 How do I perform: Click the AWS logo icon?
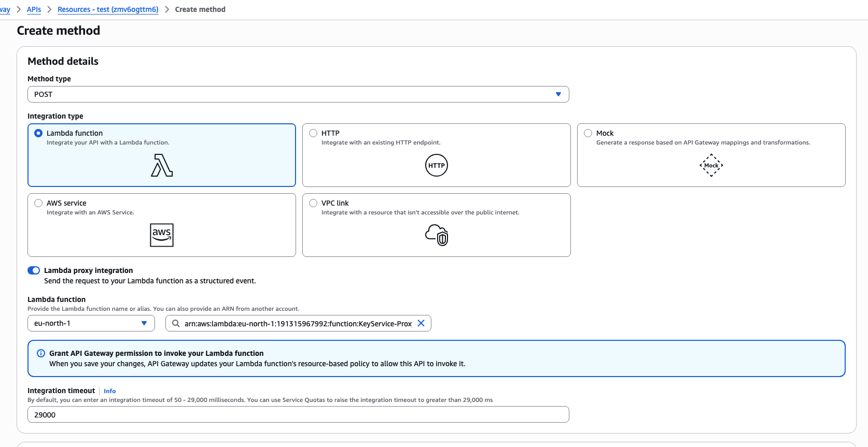(x=162, y=235)
